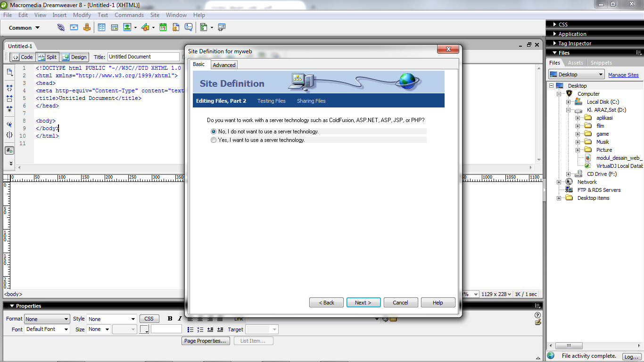This screenshot has width=644, height=362.
Task: Open the Style dropdown in Properties
Action: (x=112, y=319)
